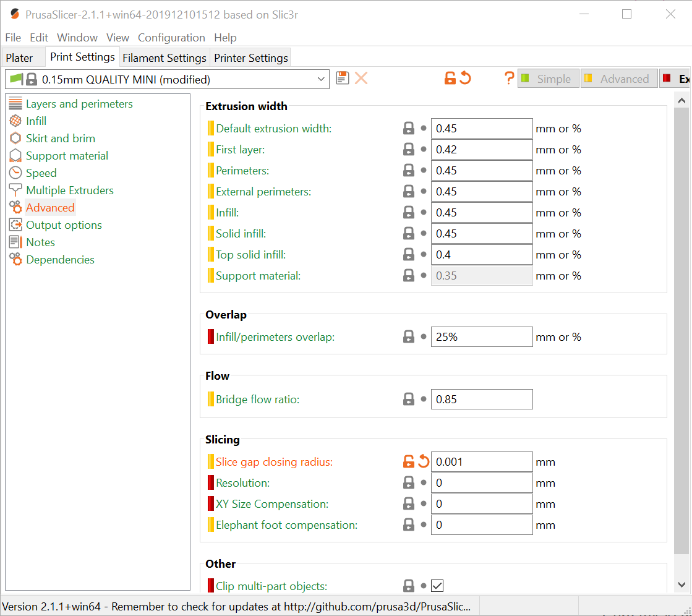Open the Printer Settings tab
The image size is (692, 616).
click(250, 58)
